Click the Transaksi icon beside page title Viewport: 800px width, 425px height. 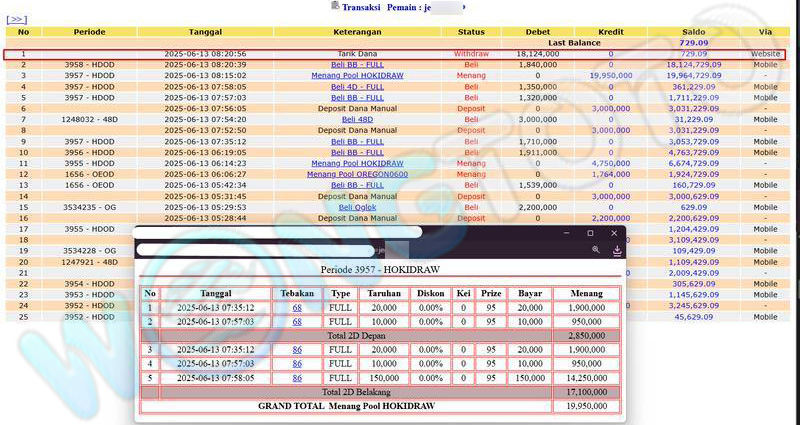pyautogui.click(x=334, y=7)
